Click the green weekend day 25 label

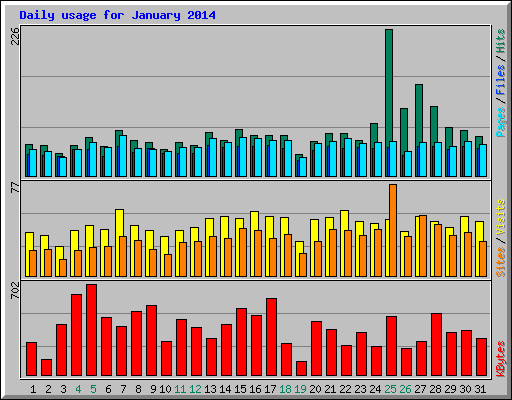point(390,389)
